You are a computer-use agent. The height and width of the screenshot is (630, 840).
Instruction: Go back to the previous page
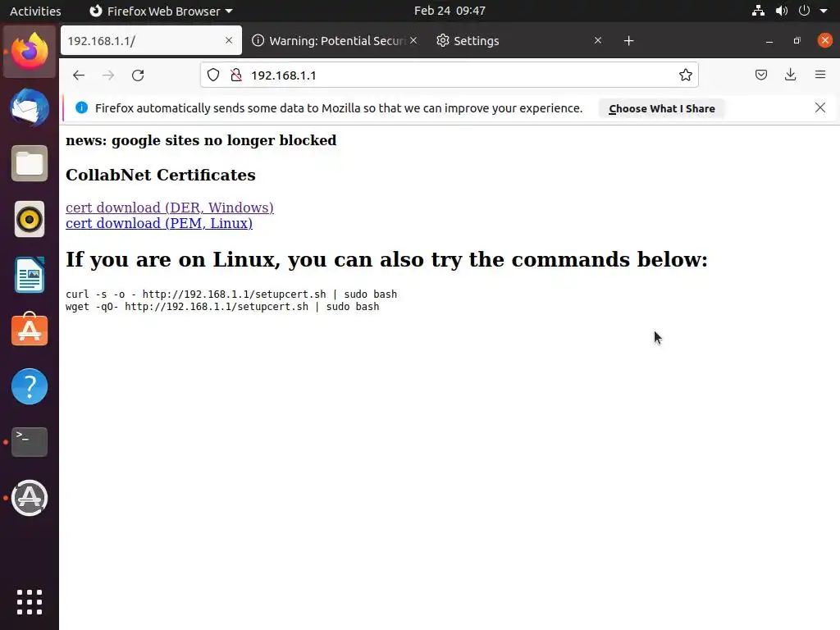[x=79, y=75]
